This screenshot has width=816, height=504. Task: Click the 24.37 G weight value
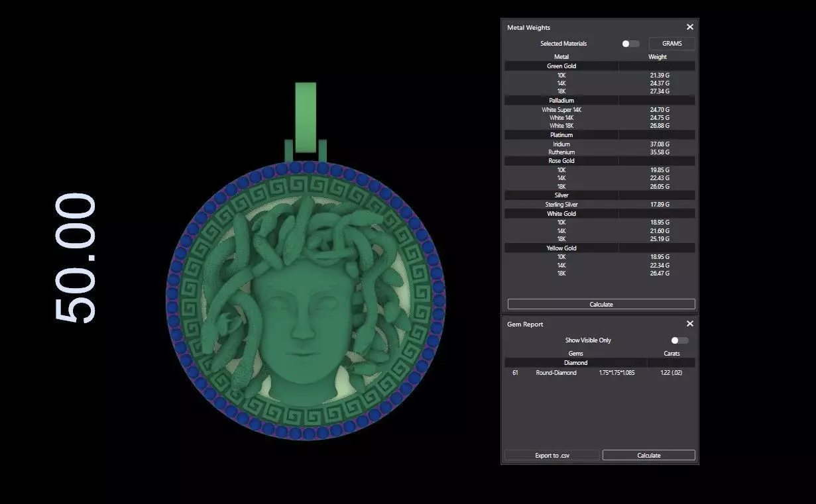[660, 83]
